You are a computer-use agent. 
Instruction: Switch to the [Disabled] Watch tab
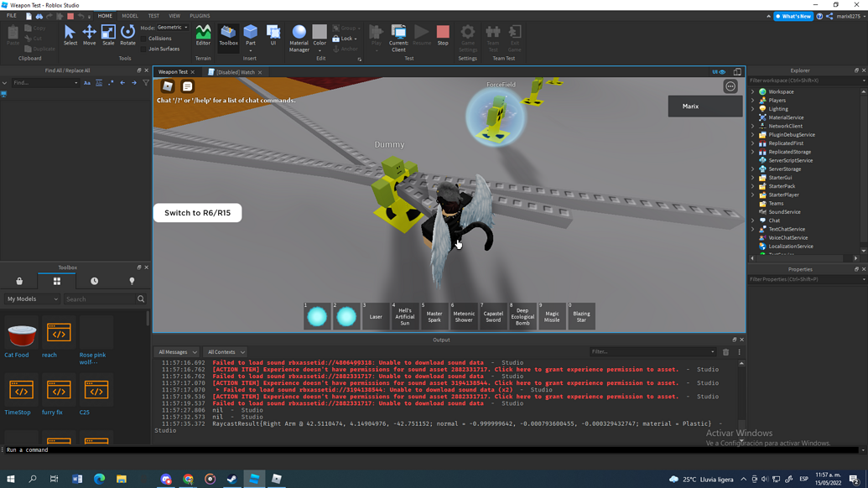coord(236,72)
